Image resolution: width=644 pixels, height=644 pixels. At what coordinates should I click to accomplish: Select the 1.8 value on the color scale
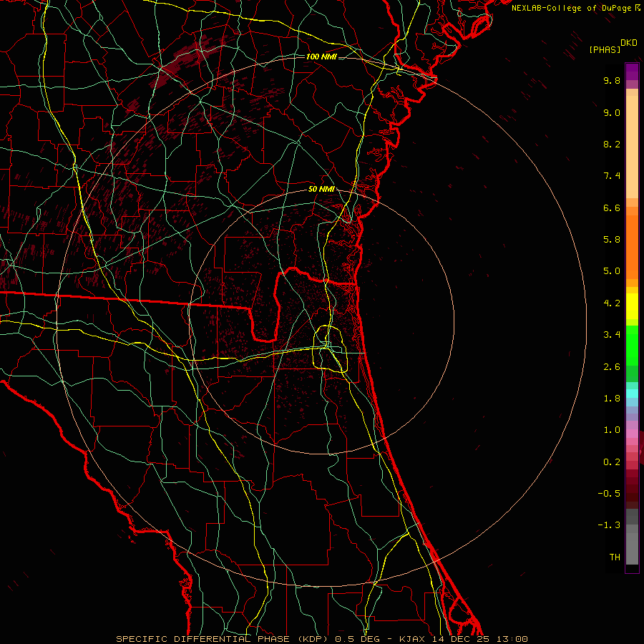point(612,399)
